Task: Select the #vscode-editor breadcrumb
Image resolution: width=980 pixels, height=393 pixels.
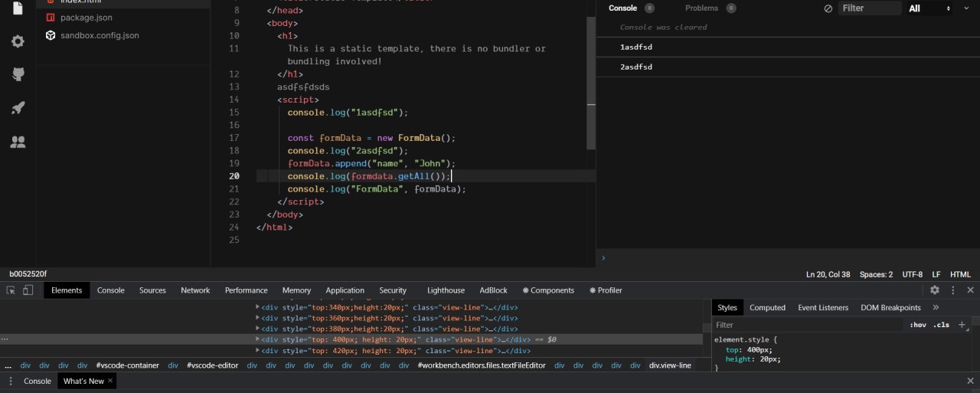Action: [211, 365]
